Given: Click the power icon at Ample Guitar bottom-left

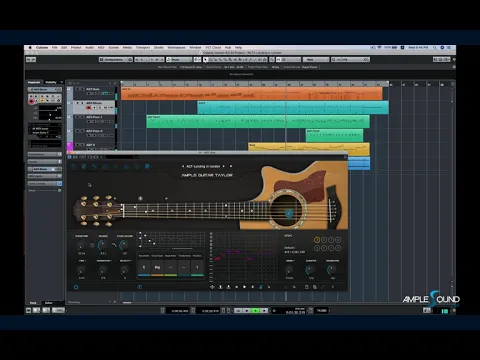Looking at the screenshot, I should click(x=76, y=287).
